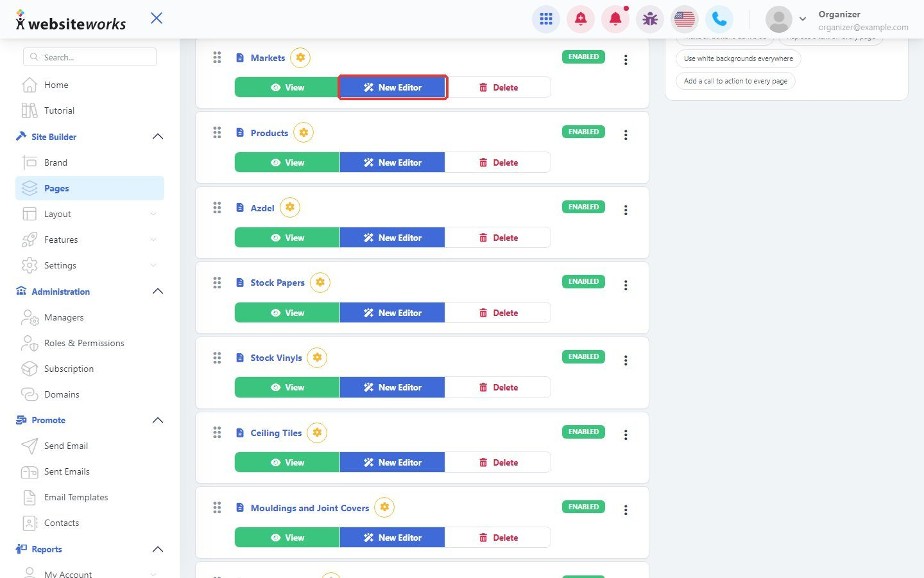This screenshot has width=924, height=578.
Task: Toggle ENABLED badge on Markets page
Action: click(583, 57)
